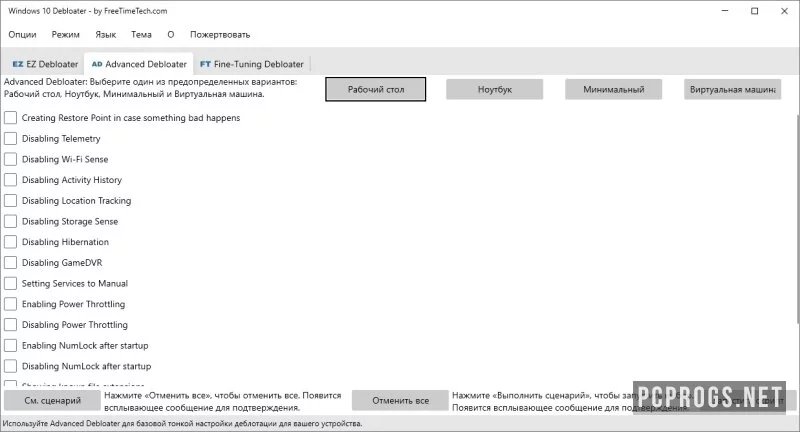Open the Язык menu
The width and height of the screenshot is (800, 432).
tap(106, 35)
